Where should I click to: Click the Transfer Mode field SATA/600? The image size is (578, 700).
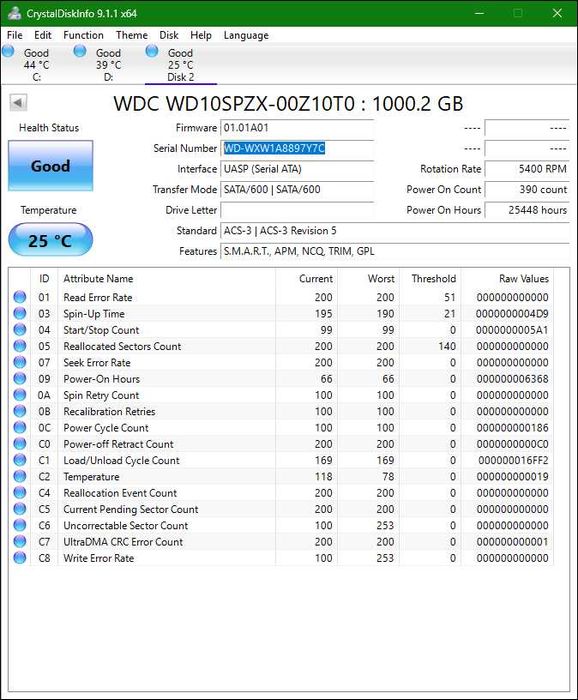pyautogui.click(x=297, y=189)
